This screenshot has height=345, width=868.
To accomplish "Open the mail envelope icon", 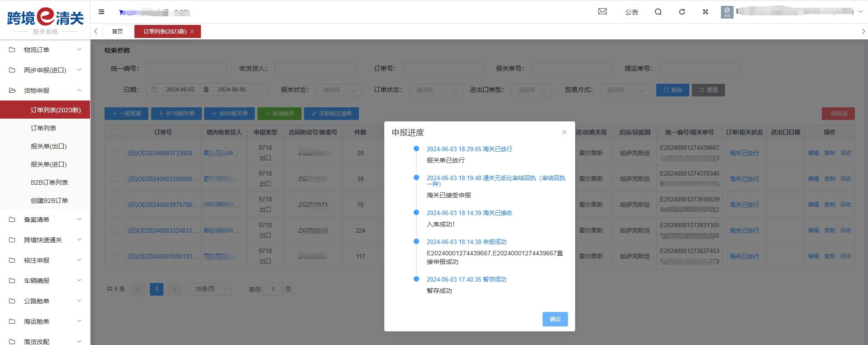I will [x=602, y=12].
